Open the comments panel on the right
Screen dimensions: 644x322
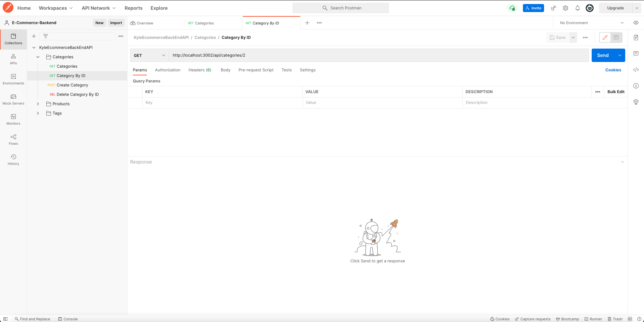(x=636, y=54)
